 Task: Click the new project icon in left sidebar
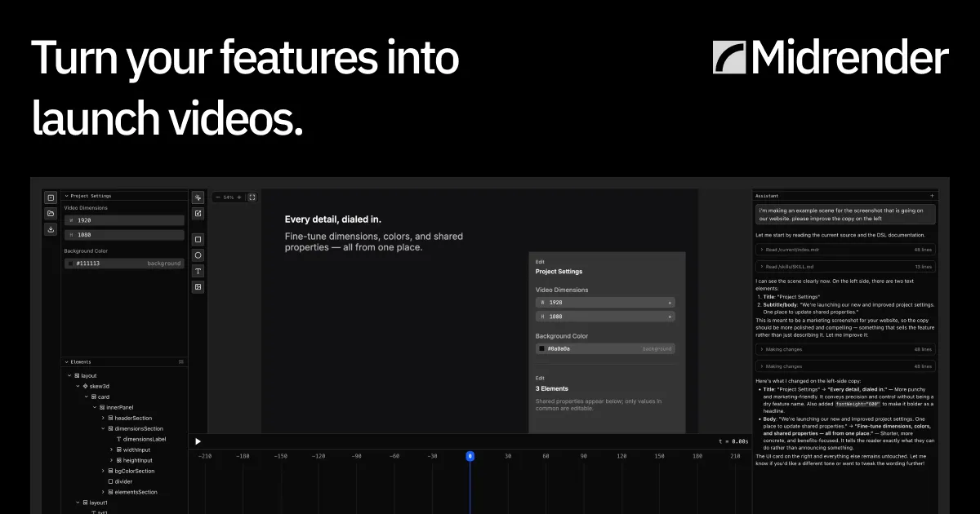coord(51,197)
